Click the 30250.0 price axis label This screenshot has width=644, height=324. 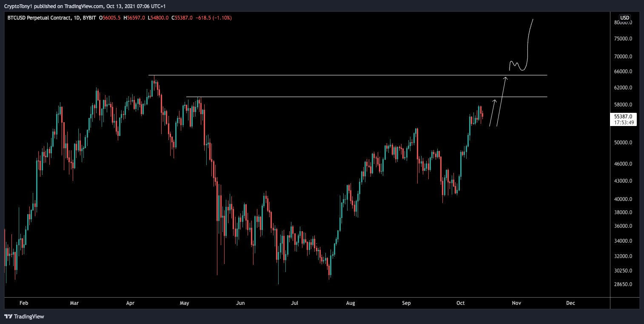(623, 271)
